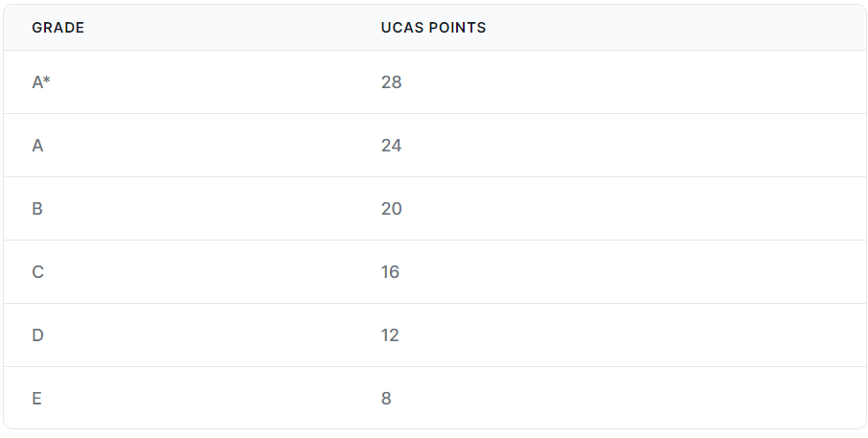
Task: Click the 12 points value
Action: (x=390, y=335)
